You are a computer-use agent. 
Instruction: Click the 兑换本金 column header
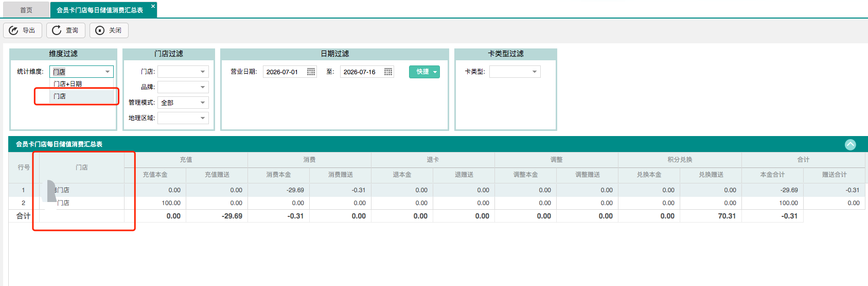point(649,175)
